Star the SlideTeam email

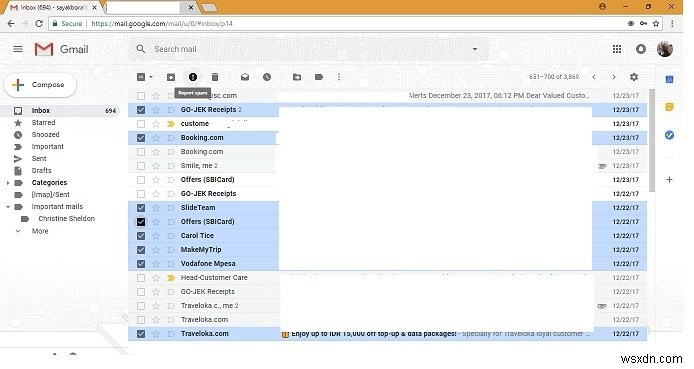tap(156, 208)
